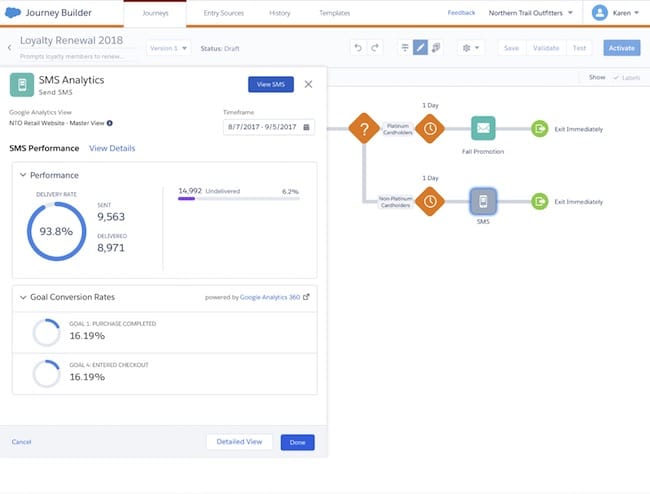The width and height of the screenshot is (650, 494).
Task: Collapse the Goal Conversion Rates section
Action: coord(22,297)
